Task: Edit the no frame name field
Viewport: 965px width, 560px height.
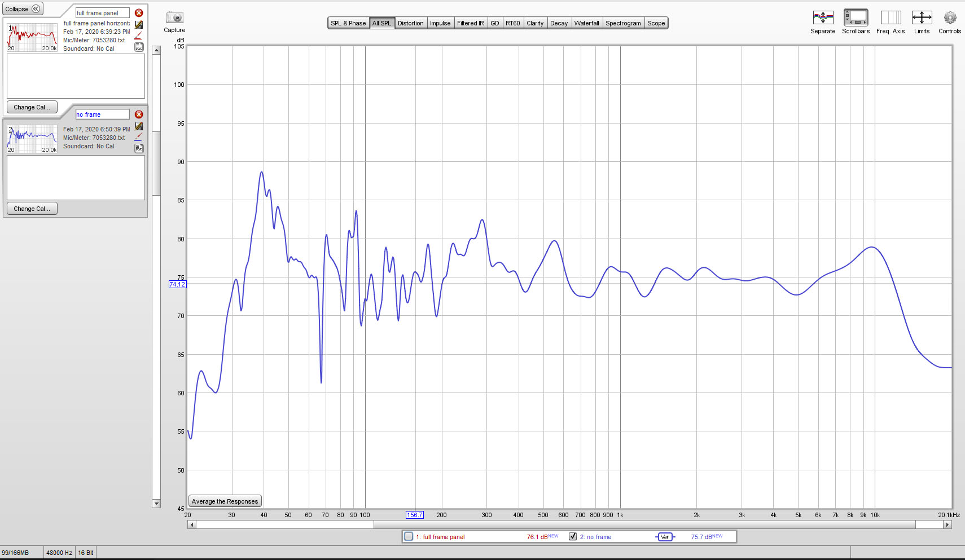Action: pyautogui.click(x=103, y=114)
